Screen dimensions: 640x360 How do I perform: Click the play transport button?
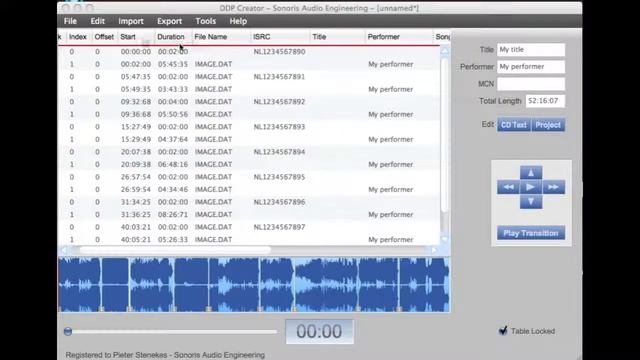click(531, 187)
